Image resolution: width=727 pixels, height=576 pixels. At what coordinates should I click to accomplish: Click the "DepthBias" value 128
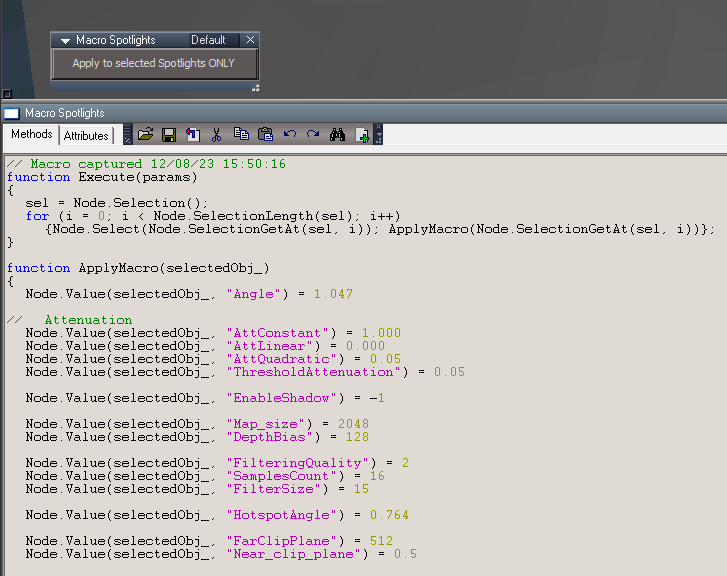(x=357, y=437)
